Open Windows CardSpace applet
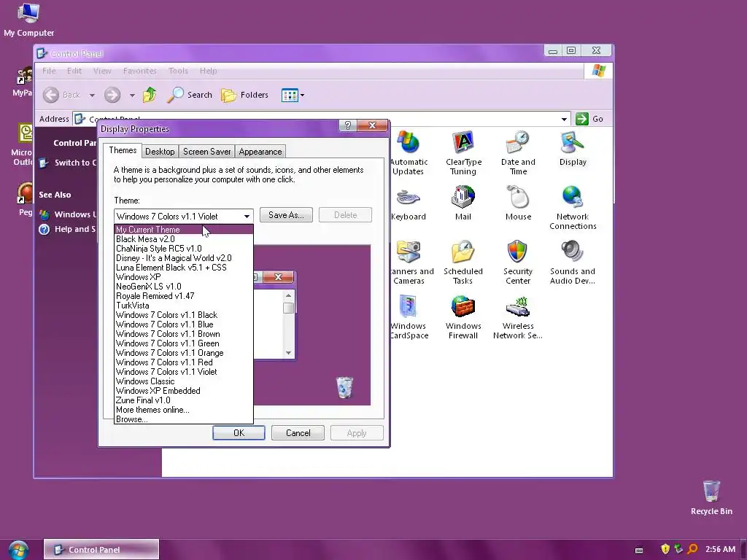 point(409,318)
